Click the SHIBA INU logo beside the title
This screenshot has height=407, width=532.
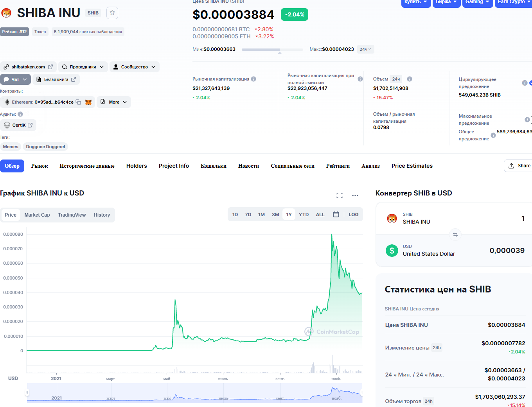pyautogui.click(x=6, y=13)
